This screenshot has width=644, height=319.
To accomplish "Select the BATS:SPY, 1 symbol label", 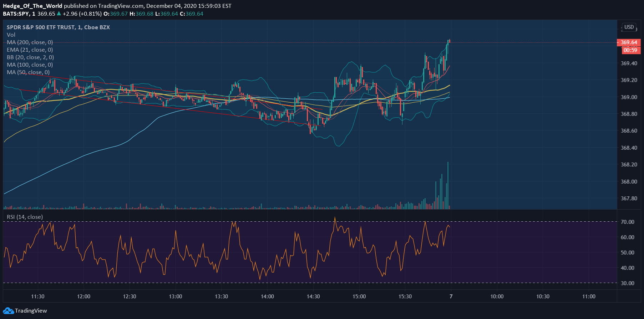I will pyautogui.click(x=19, y=14).
